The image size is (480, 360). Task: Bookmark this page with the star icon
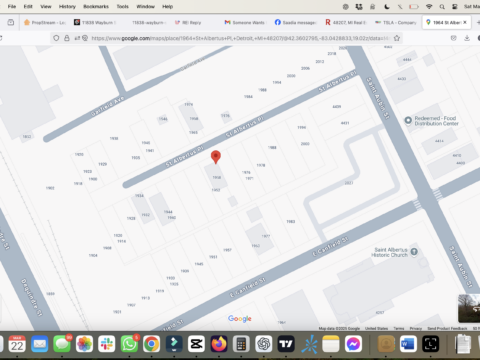[397, 38]
